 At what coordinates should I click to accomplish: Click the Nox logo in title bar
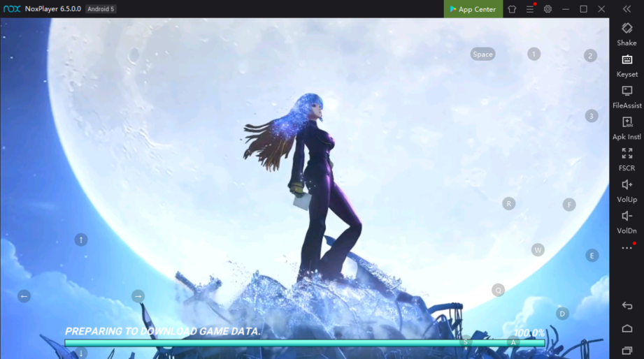pyautogui.click(x=12, y=9)
